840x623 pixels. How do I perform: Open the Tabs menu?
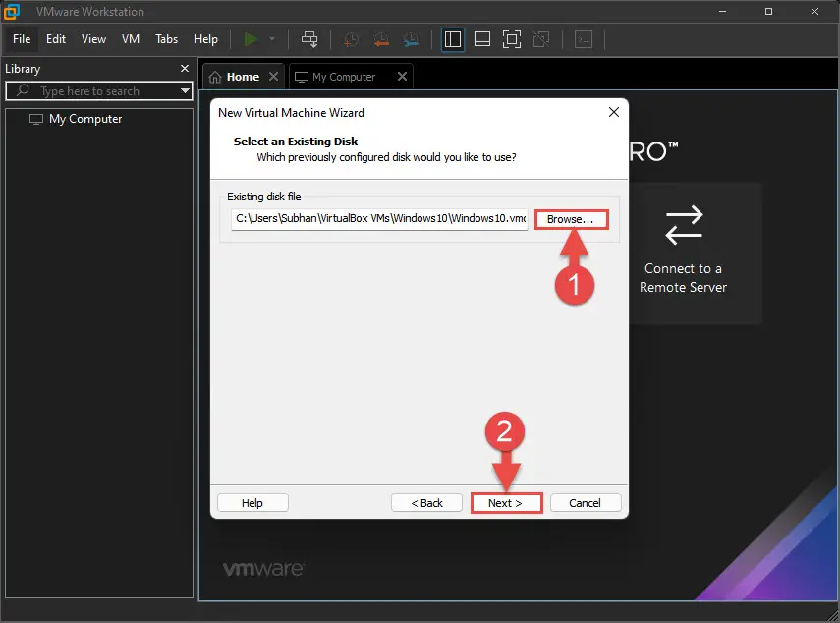(167, 39)
